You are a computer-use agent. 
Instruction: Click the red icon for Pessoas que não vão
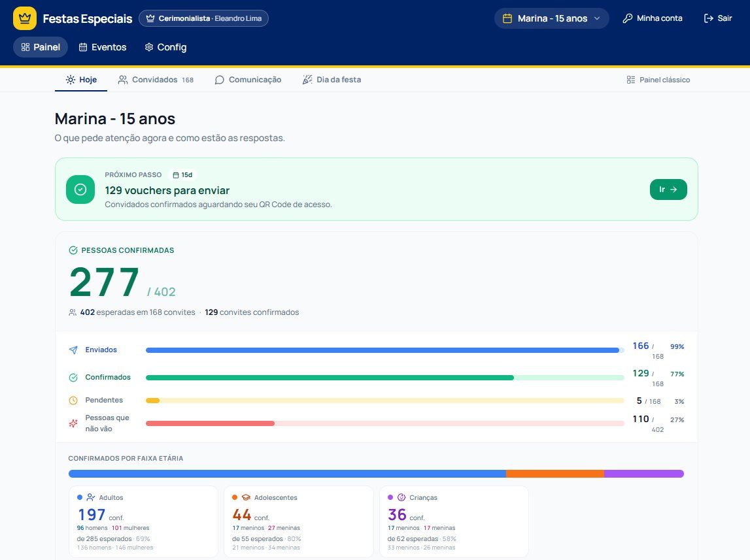click(73, 423)
